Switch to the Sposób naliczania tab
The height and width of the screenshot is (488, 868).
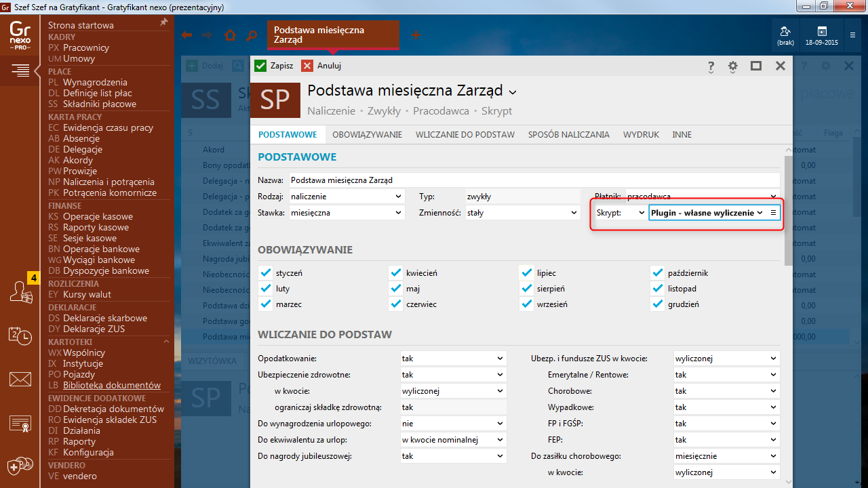pyautogui.click(x=568, y=135)
